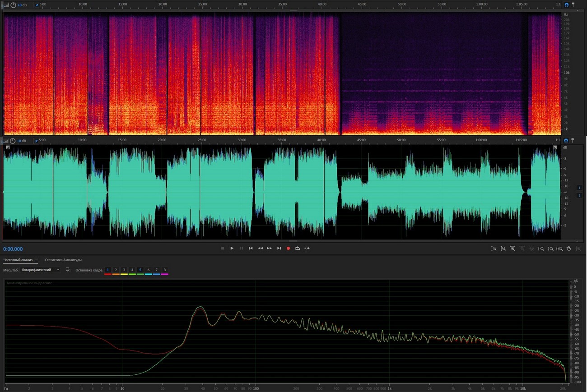The image size is (587, 392).
Task: Switch to Статистика Амплитуды tab
Action: 63,260
